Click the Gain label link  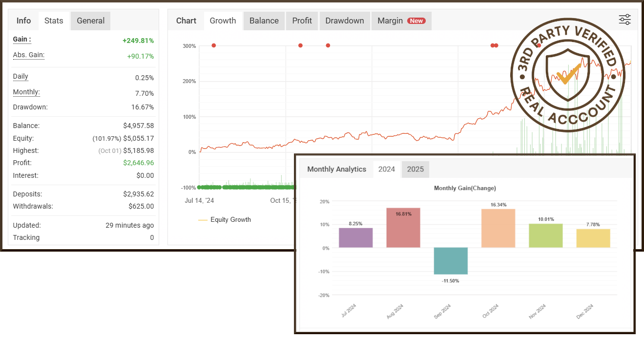point(22,40)
